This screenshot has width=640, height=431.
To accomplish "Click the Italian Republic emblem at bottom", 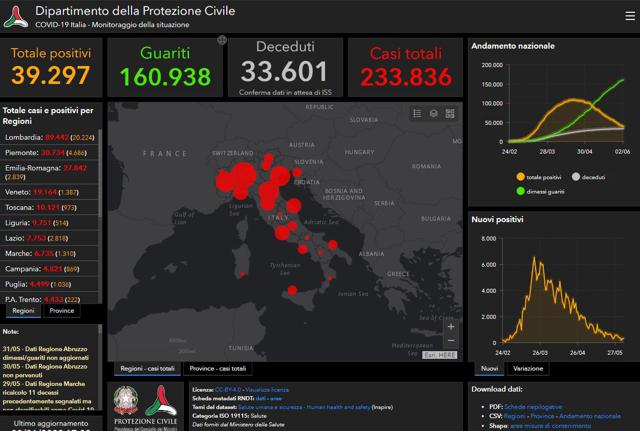I will click(126, 400).
